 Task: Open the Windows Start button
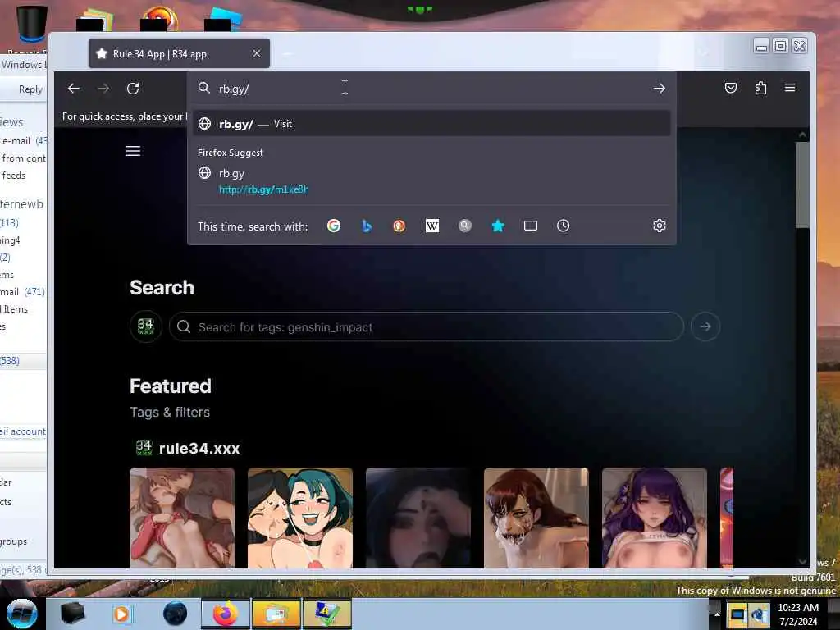tap(21, 614)
